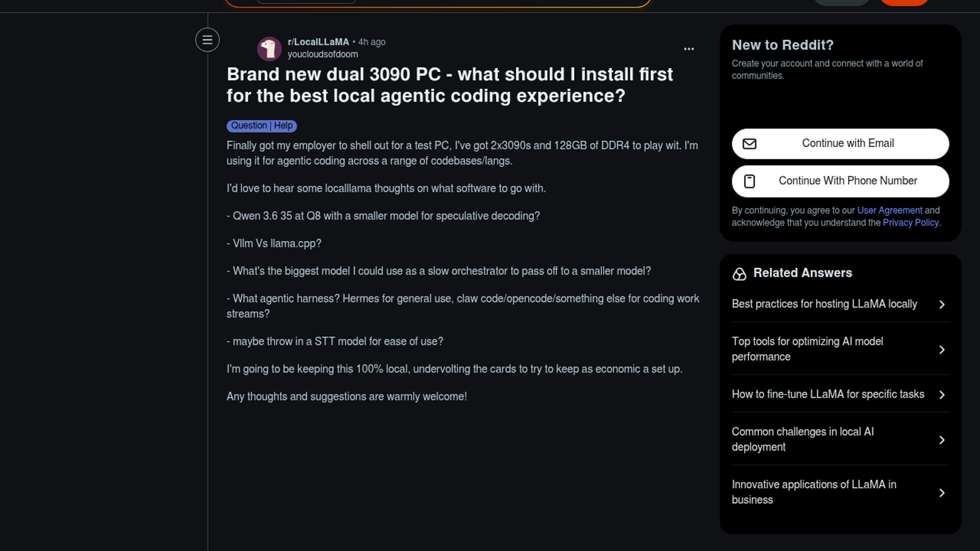Open 'How to fine-tune LLaMA for specific tasks'

point(827,394)
